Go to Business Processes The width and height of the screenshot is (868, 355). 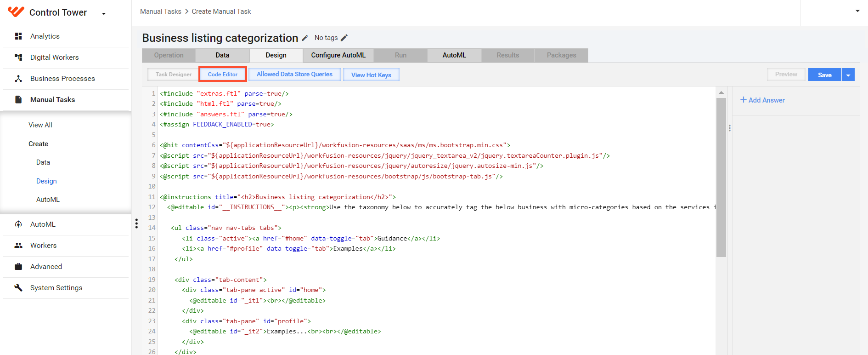(x=62, y=78)
